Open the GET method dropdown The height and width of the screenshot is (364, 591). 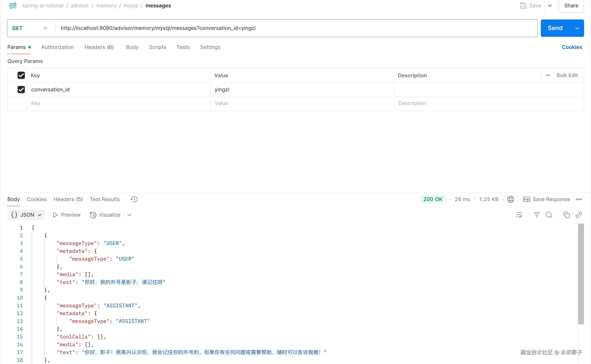[x=30, y=28]
